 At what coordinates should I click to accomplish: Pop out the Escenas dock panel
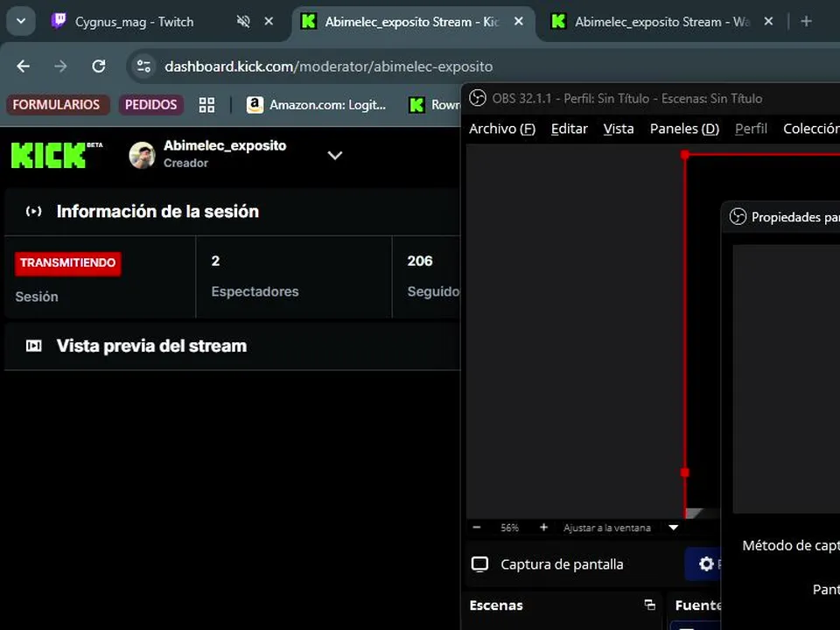650,605
